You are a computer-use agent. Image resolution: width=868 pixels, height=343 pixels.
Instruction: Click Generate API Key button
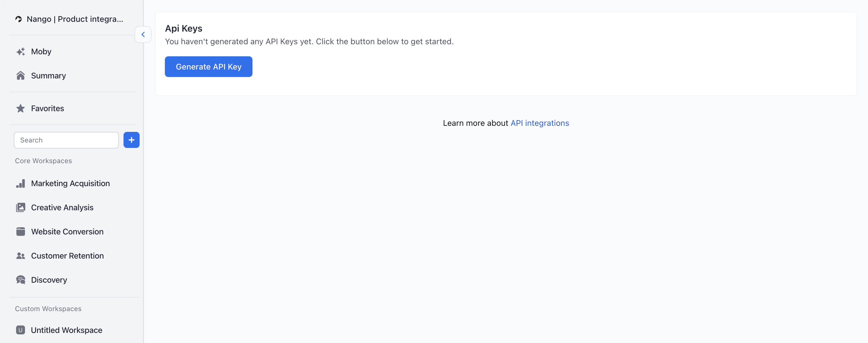coord(208,67)
